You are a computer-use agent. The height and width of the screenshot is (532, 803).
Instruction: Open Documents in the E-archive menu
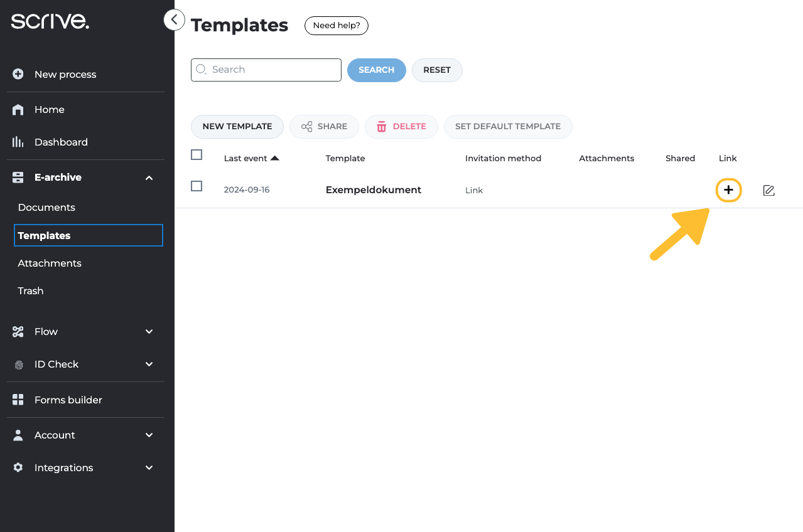pyautogui.click(x=46, y=208)
